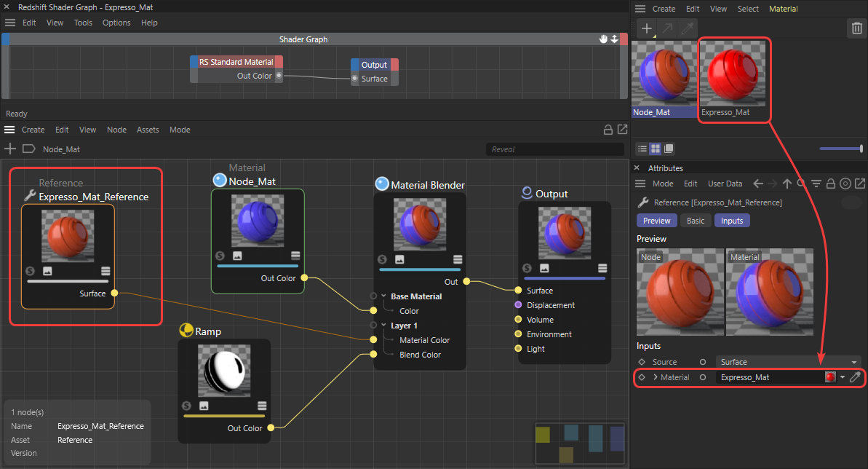Switch to the Basic tab in Attributes
The width and height of the screenshot is (868, 469).
696,221
